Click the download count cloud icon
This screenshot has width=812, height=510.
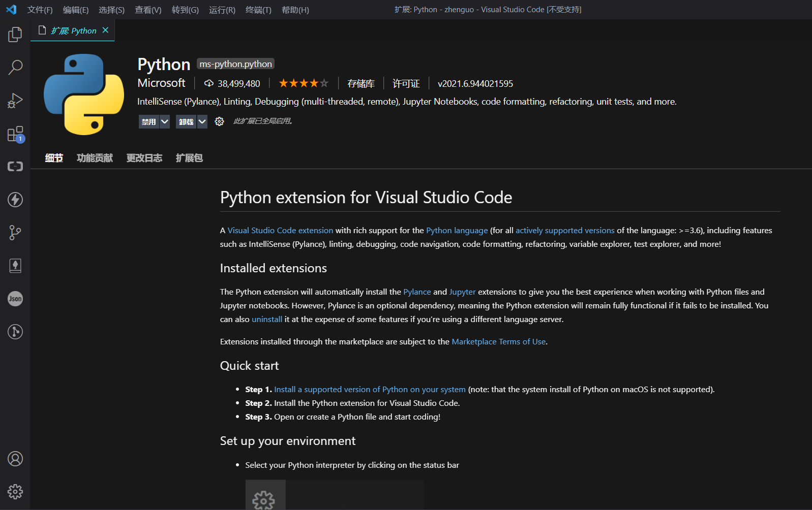click(208, 83)
